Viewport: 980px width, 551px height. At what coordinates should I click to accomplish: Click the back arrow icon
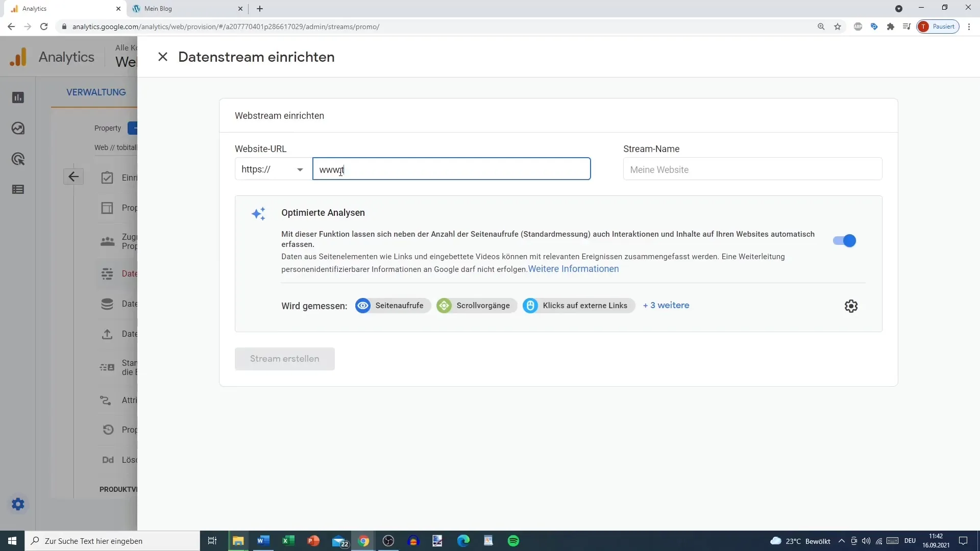click(72, 176)
